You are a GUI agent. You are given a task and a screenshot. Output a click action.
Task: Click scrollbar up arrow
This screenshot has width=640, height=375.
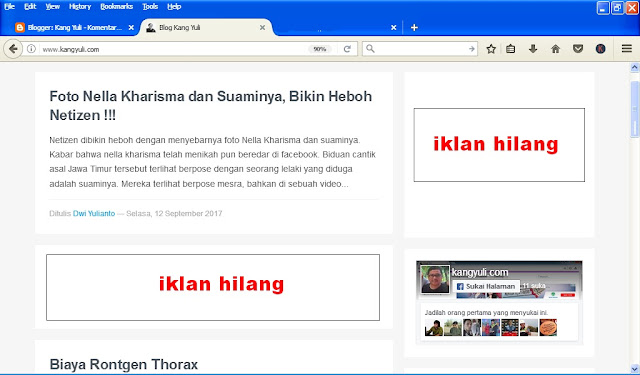(634, 67)
